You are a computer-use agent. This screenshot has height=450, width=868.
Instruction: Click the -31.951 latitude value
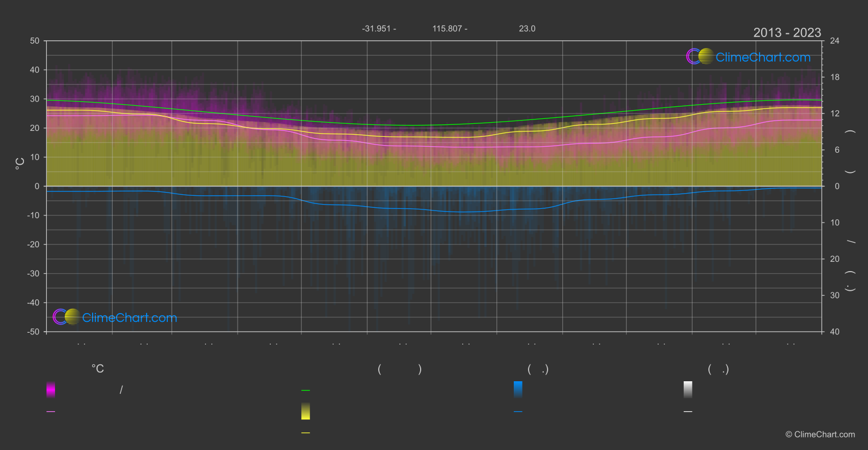(377, 28)
